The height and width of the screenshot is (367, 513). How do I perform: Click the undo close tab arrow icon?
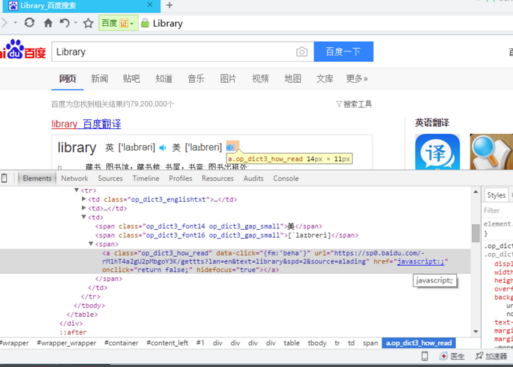(x=64, y=23)
